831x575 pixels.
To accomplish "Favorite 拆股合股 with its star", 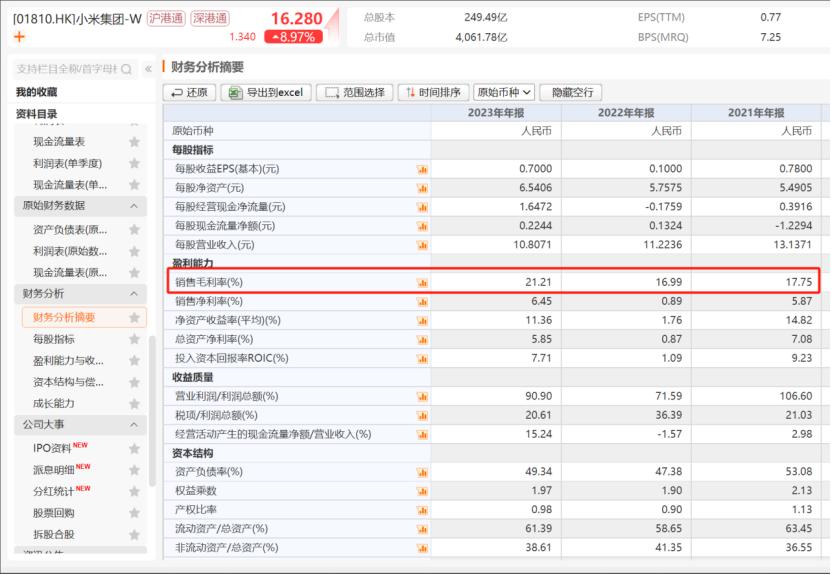I will pos(135,535).
